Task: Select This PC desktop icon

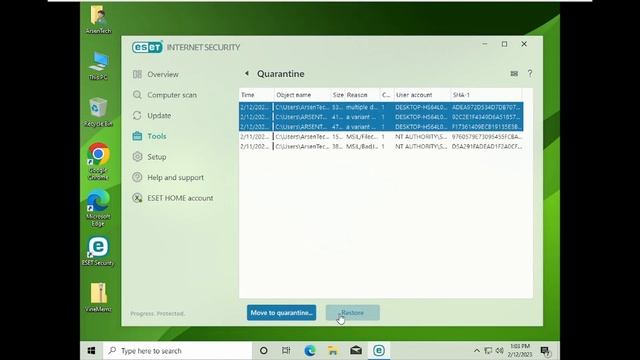Action: [98, 66]
